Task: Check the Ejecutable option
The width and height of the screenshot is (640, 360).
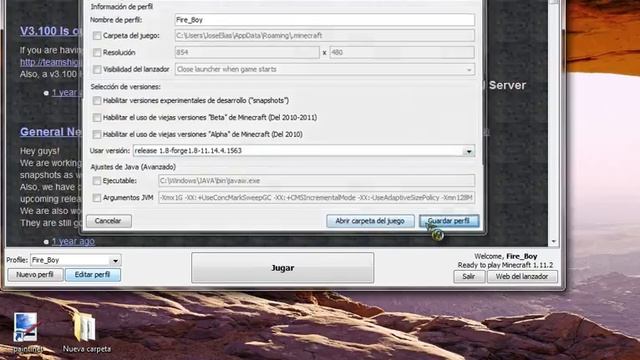Action: pyautogui.click(x=97, y=181)
